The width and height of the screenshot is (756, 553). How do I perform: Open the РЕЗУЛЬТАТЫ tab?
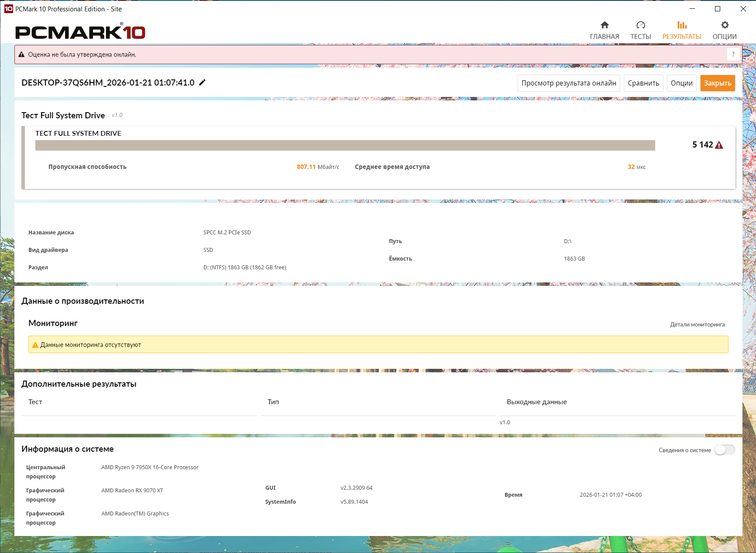(682, 31)
